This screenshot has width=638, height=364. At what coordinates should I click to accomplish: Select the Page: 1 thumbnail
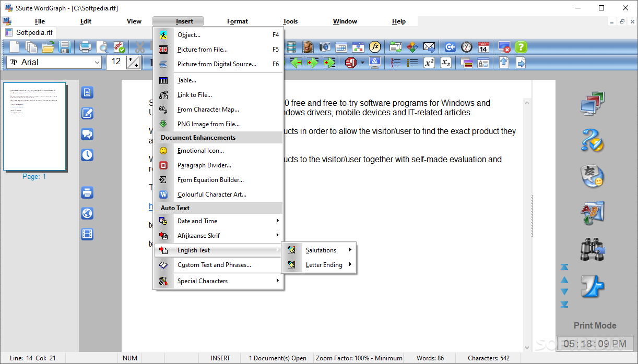click(x=34, y=127)
